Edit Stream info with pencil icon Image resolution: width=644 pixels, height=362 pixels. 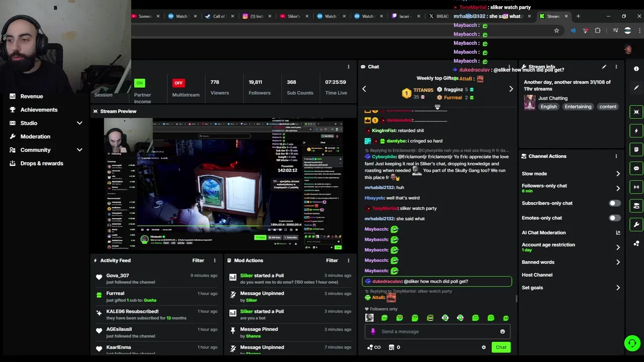click(604, 66)
